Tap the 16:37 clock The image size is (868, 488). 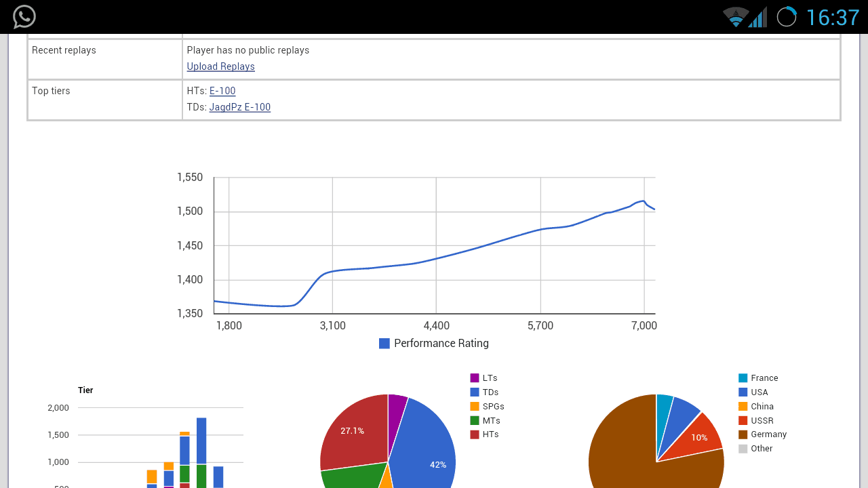(833, 17)
